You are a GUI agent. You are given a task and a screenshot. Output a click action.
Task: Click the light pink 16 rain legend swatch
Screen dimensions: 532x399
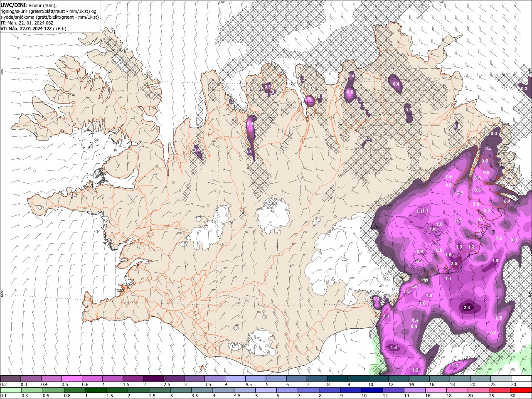pyautogui.click(x=435, y=390)
